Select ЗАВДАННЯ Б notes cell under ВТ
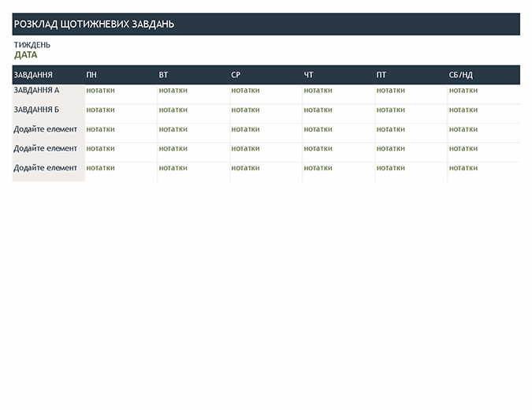This screenshot has width=532, height=410. (x=173, y=110)
